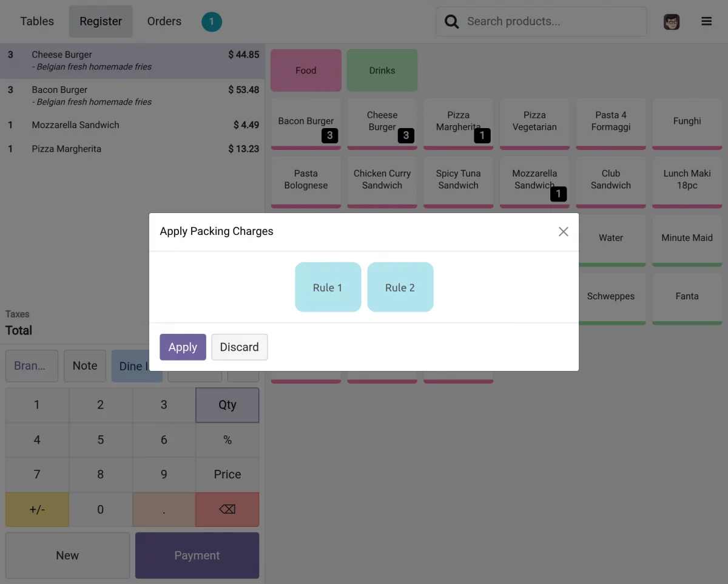
Task: Open the Orders screen
Action: 164,21
